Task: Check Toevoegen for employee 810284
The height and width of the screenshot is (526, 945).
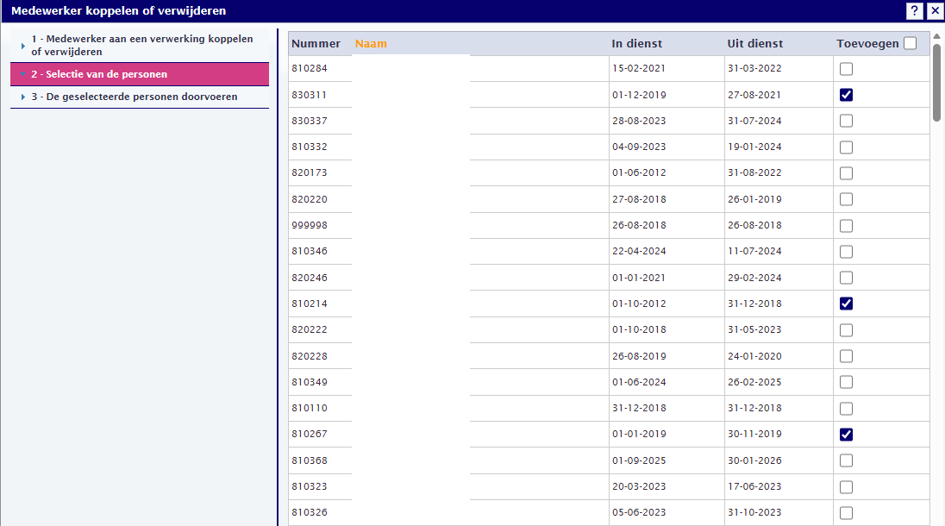Action: (846, 69)
